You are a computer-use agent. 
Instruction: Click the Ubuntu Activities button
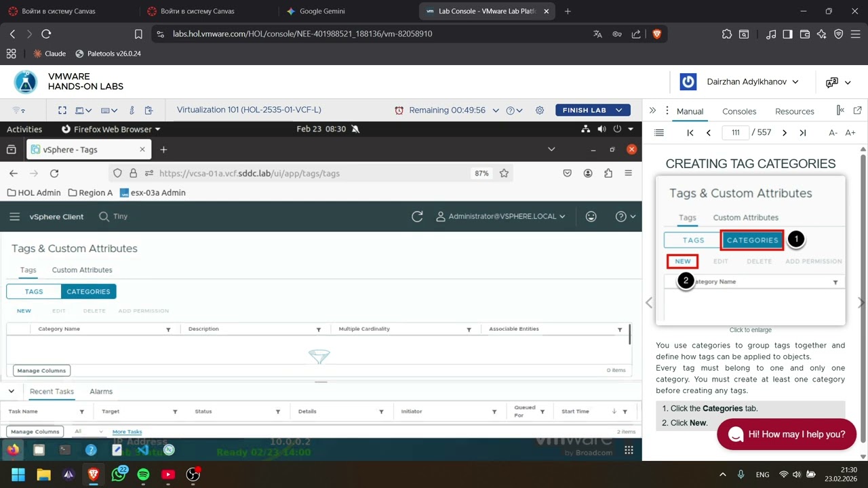tap(24, 129)
